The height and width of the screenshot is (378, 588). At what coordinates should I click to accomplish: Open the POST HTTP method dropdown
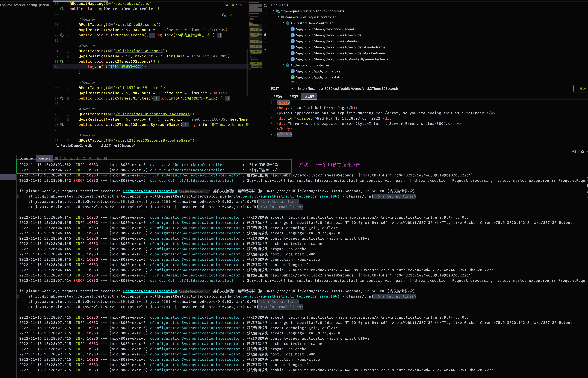pyautogui.click(x=282, y=89)
